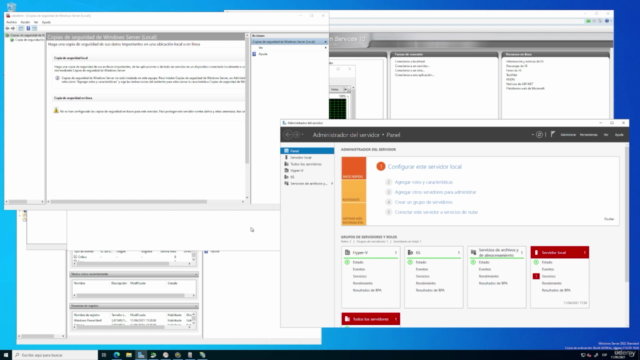
Task: Open the Administrar menu in Server Manager
Action: [568, 135]
